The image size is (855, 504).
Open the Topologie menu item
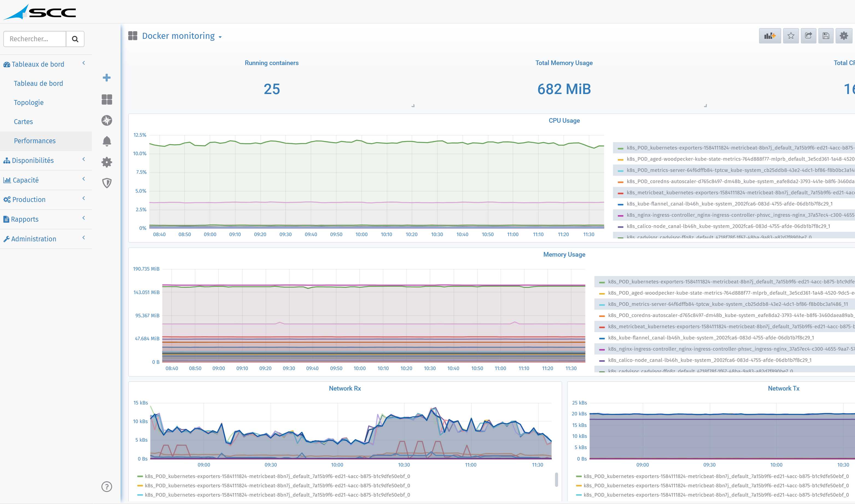click(x=28, y=102)
